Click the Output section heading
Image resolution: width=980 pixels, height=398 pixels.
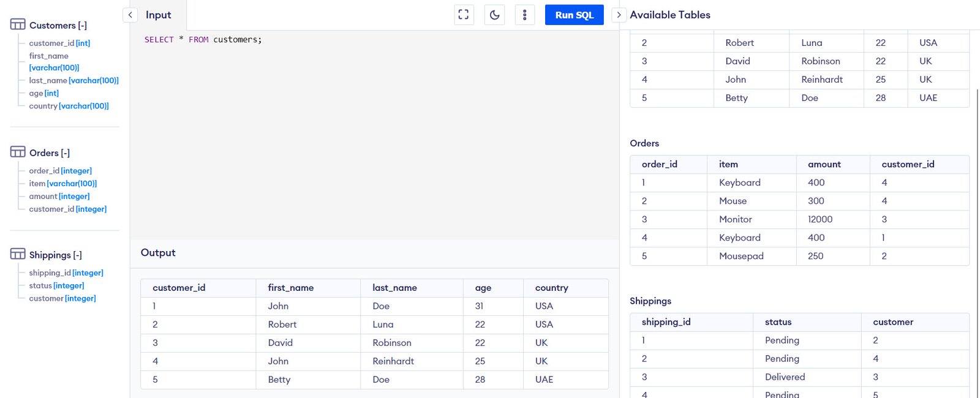[158, 252]
